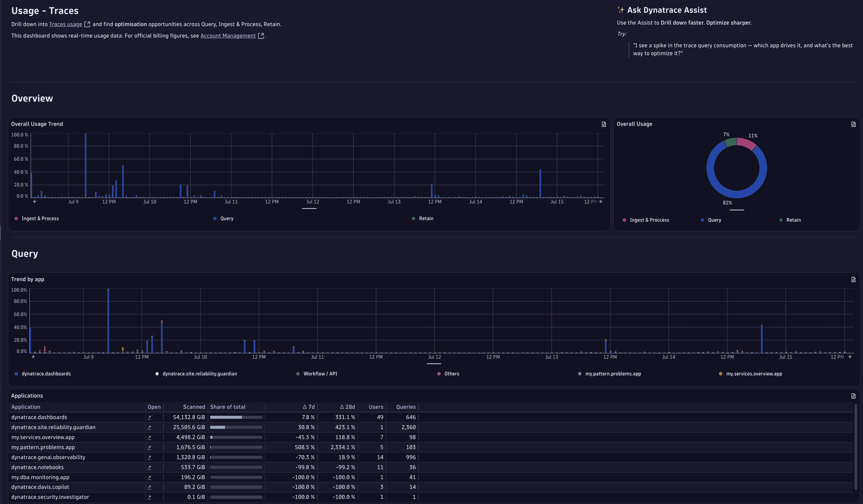The image size is (863, 504).
Task: Sort table by Application column header
Action: pos(26,407)
